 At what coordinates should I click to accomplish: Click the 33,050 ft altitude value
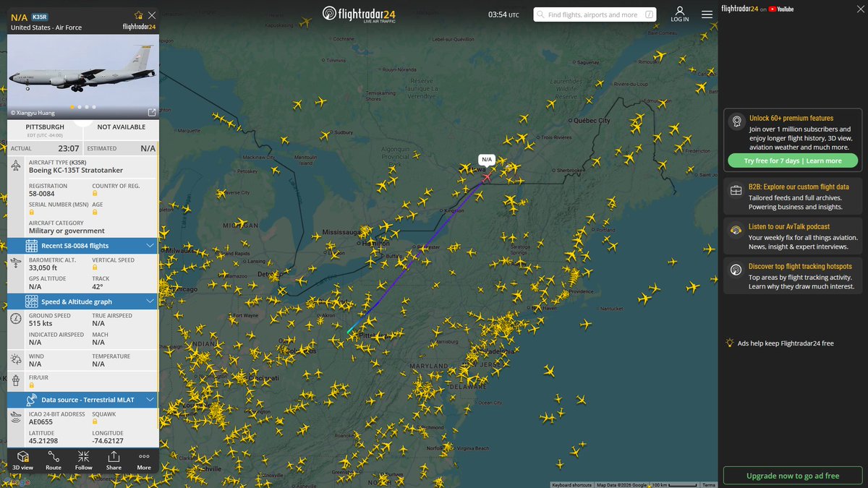(43, 268)
